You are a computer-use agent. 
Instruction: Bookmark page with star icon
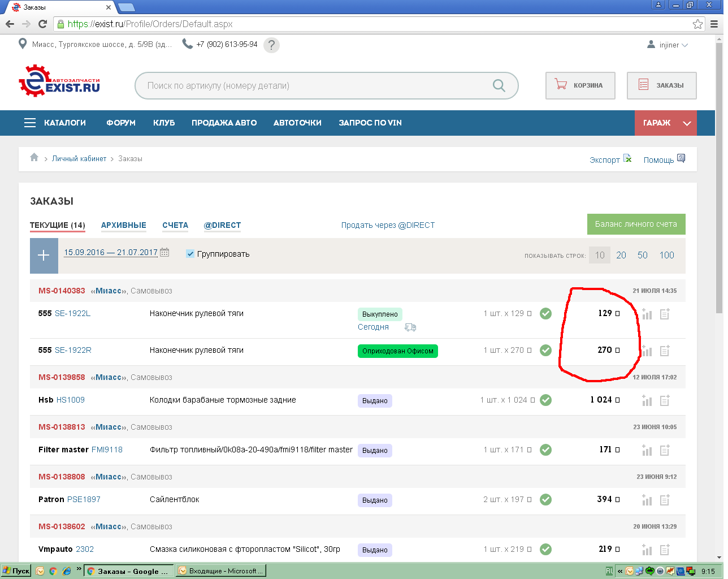[x=697, y=24]
